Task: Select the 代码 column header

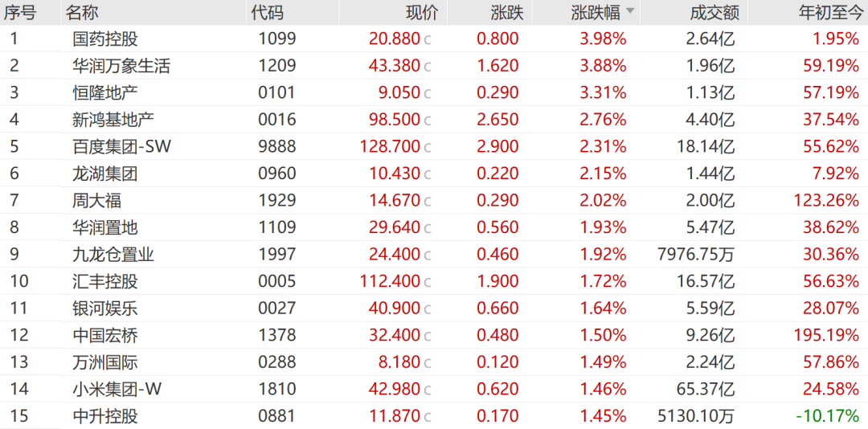Action: coord(267,12)
